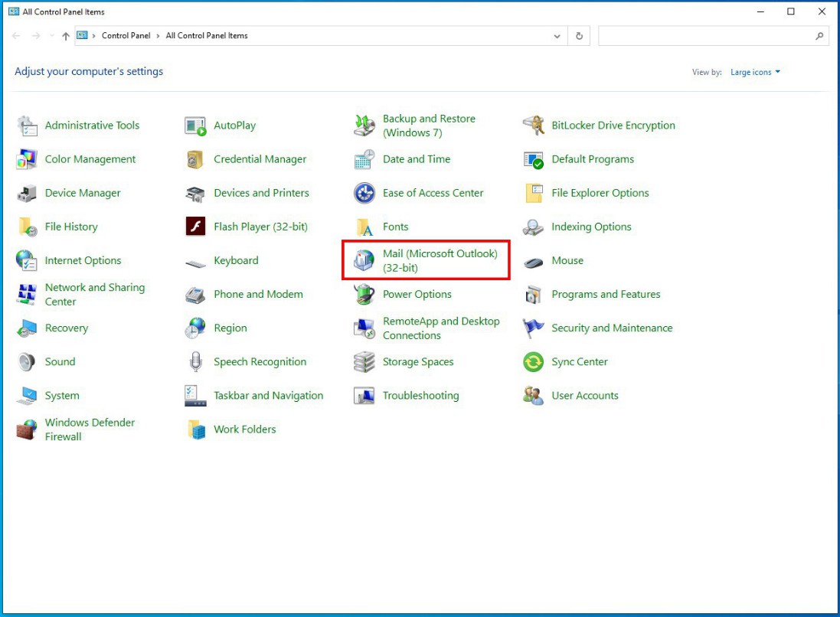Open the Mouse settings icon
The image size is (840, 617).
tap(533, 263)
